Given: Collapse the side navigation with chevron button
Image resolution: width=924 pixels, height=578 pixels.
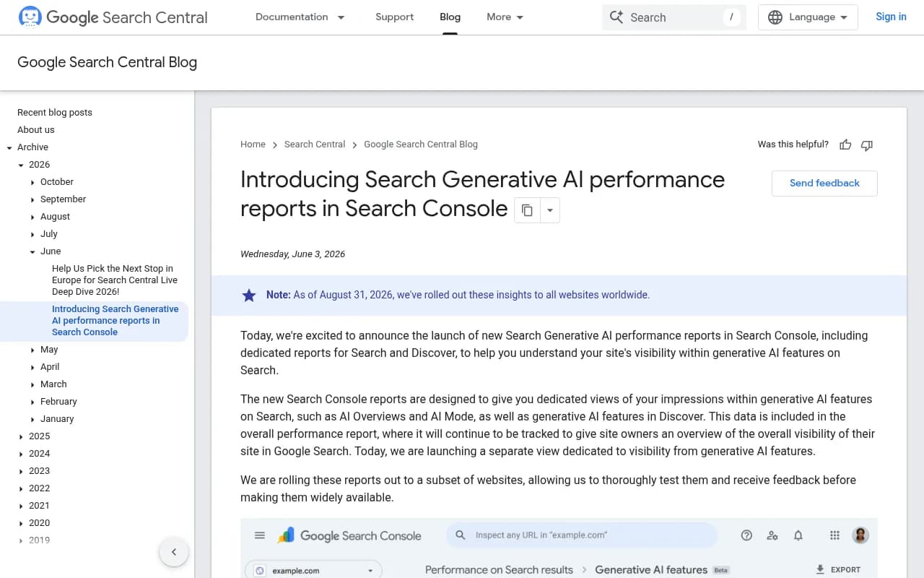Looking at the screenshot, I should pos(174,552).
